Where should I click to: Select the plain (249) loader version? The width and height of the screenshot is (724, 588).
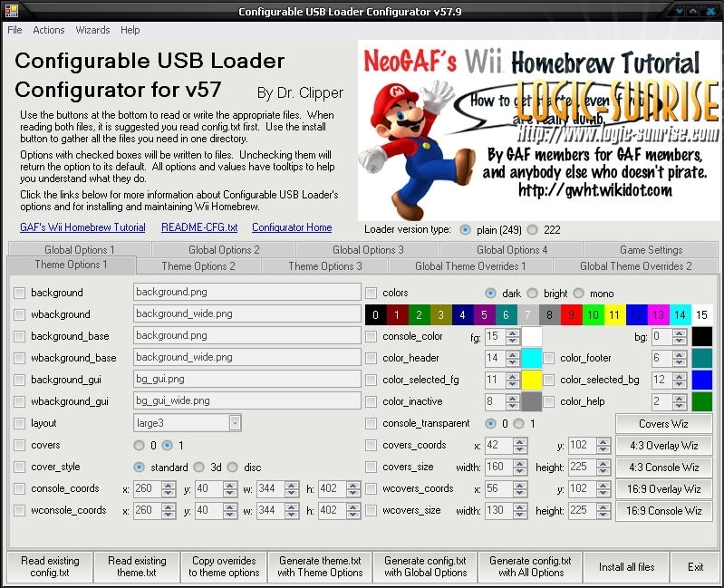pyautogui.click(x=465, y=229)
